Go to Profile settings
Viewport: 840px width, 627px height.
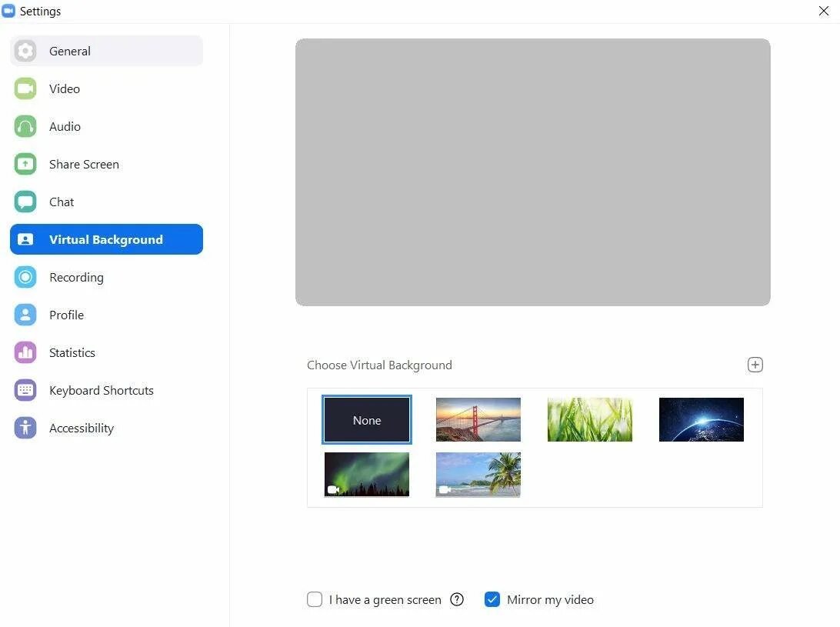[x=107, y=315]
